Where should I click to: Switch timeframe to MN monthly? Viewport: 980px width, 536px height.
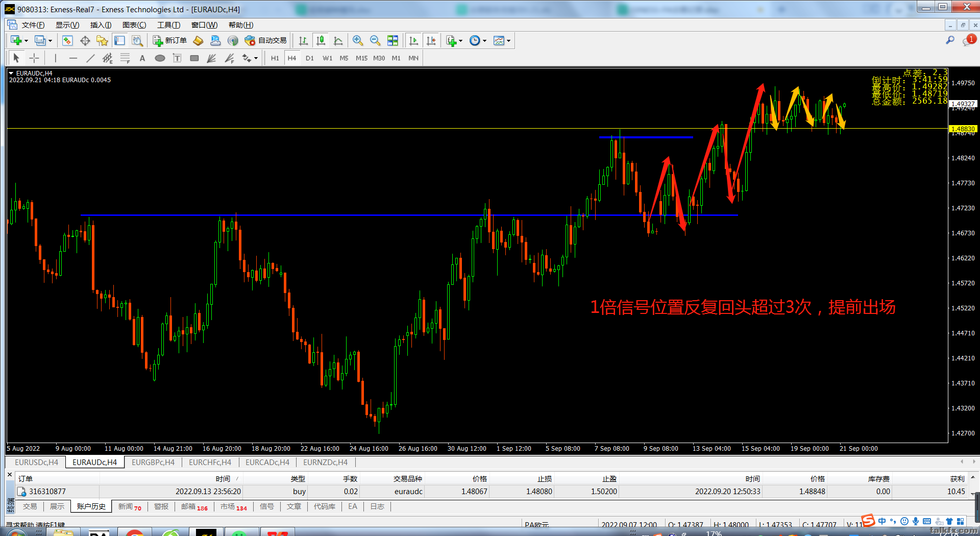[413, 58]
